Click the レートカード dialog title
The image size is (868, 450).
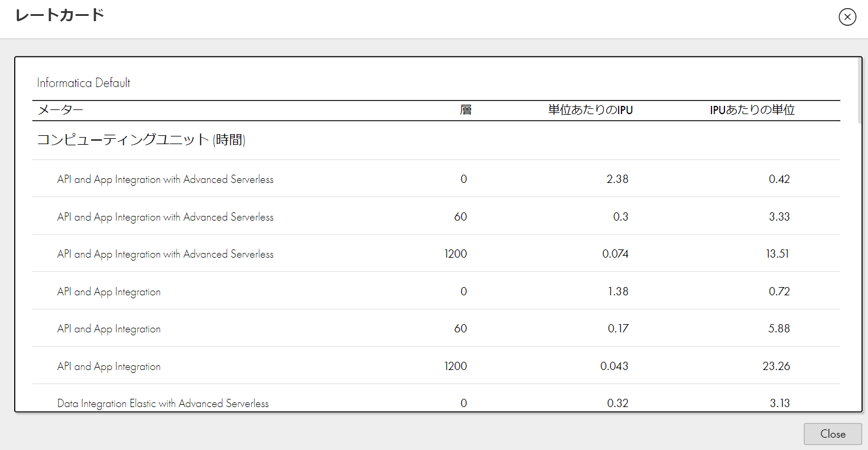[59, 15]
